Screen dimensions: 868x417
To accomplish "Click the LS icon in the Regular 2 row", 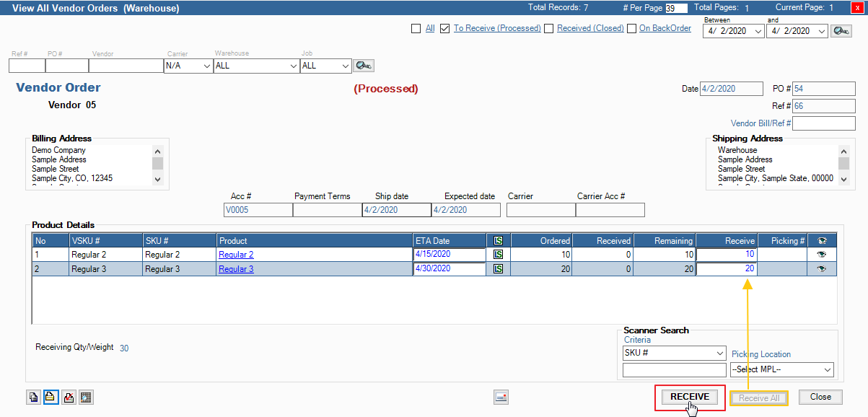I will pyautogui.click(x=498, y=255).
